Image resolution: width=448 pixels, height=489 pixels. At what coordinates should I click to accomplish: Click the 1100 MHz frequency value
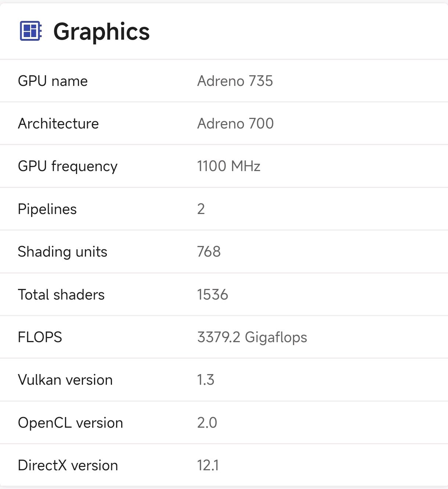pyautogui.click(x=229, y=166)
